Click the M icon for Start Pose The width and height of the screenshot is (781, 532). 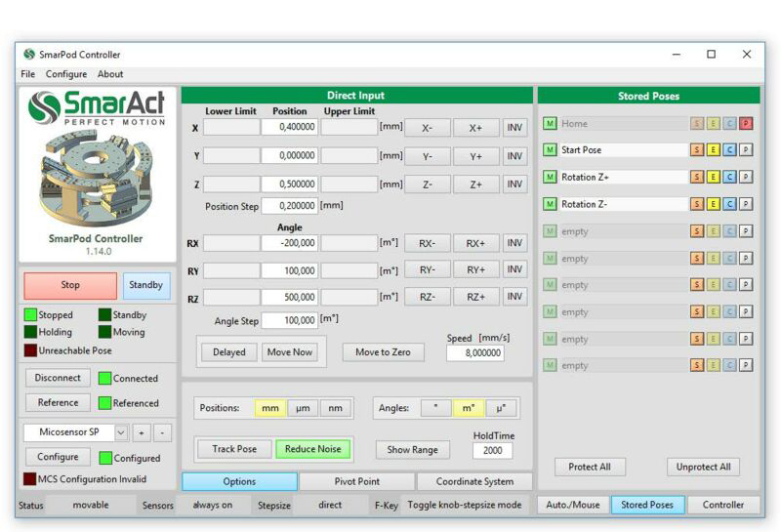[x=550, y=149]
